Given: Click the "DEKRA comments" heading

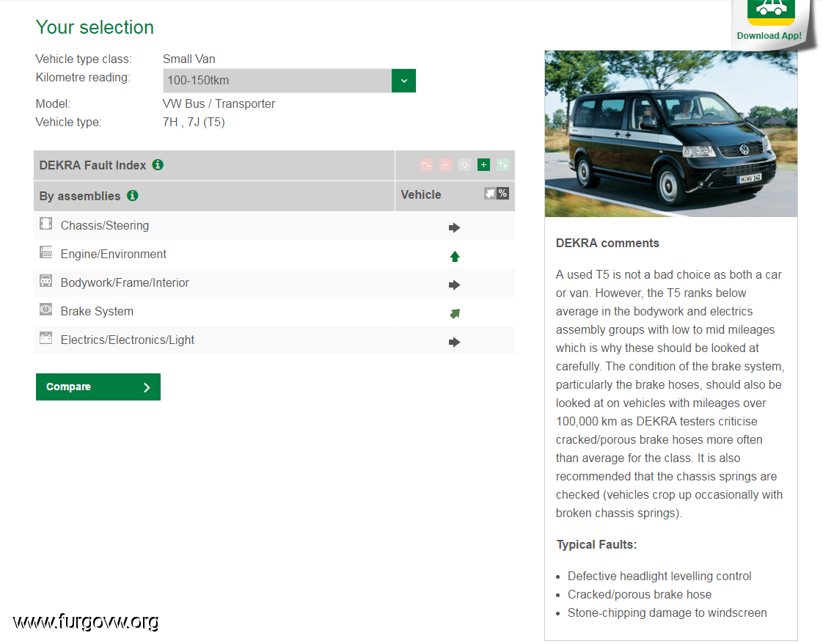Looking at the screenshot, I should tap(607, 243).
